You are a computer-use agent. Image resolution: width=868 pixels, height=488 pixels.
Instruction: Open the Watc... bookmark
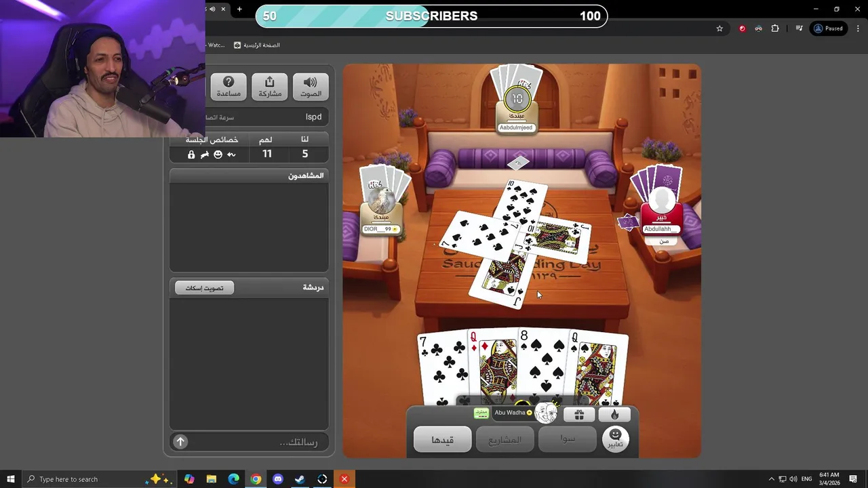coord(215,45)
